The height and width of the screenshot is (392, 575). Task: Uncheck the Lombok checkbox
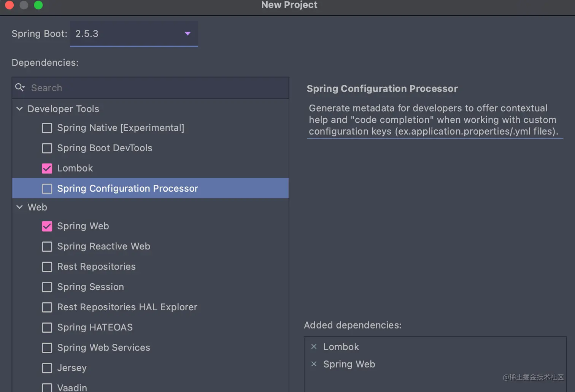[x=47, y=168]
